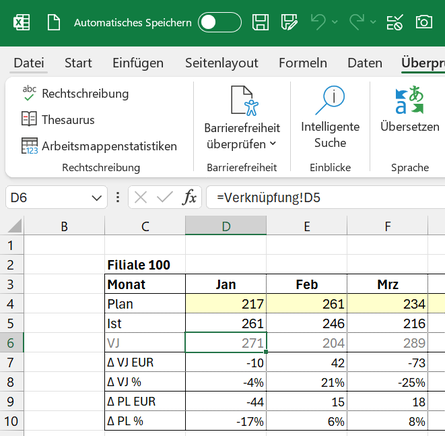Select row 6 header
The width and height of the screenshot is (445, 436).
(x=11, y=343)
